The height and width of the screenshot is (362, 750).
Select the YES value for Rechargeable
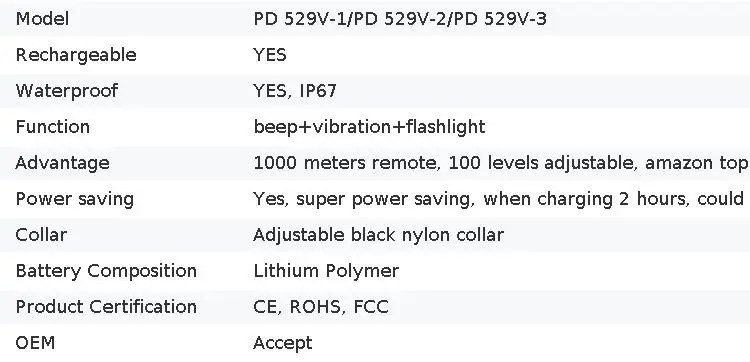pos(270,55)
